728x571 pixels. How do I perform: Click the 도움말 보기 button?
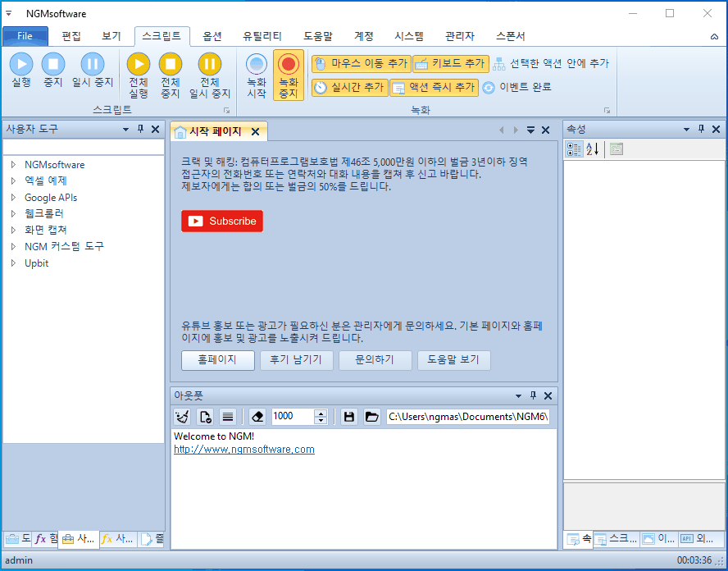point(453,360)
